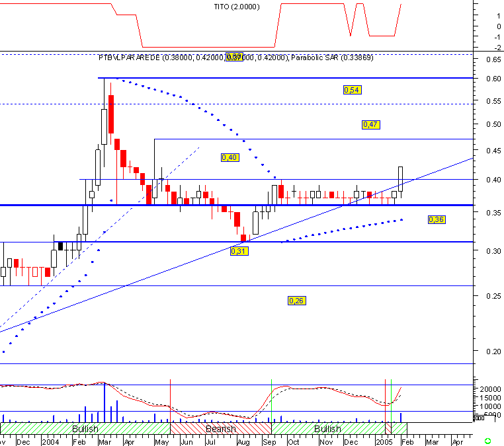Select the 0.50 value on the price axis
This screenshot has height=446, width=504.
pos(493,124)
